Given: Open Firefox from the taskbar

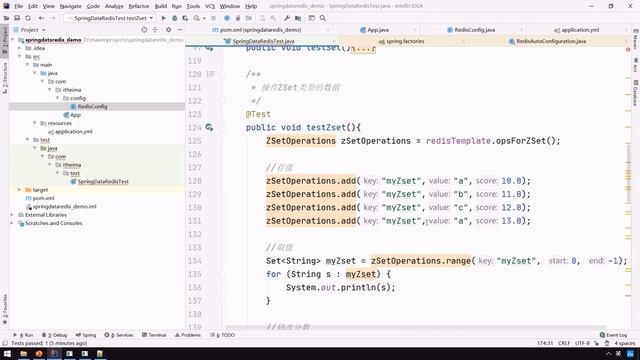Looking at the screenshot, I should [x=39, y=353].
